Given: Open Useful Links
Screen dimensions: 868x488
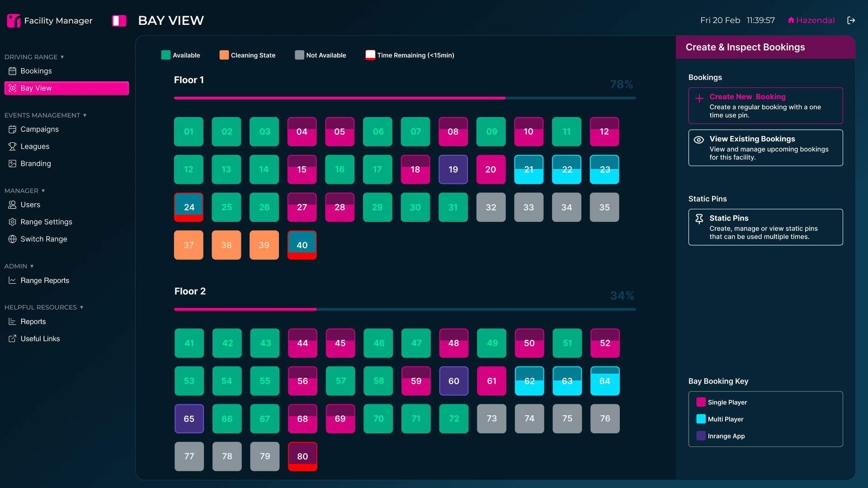Looking at the screenshot, I should point(40,339).
